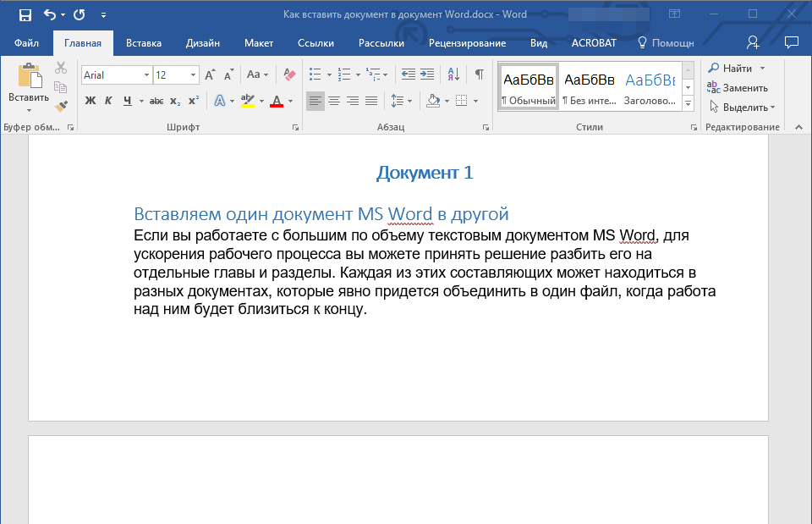Click the Format Painter brush icon

61,106
